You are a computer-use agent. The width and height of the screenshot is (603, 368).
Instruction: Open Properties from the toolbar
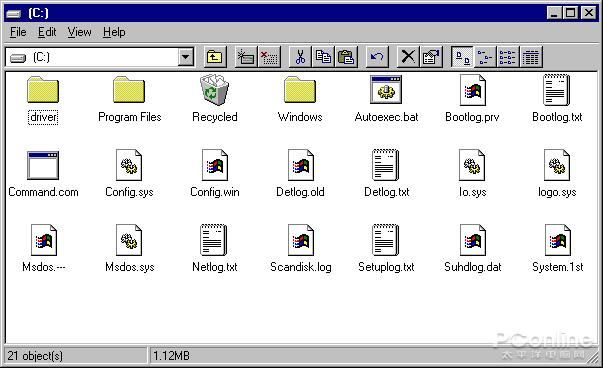pos(431,57)
